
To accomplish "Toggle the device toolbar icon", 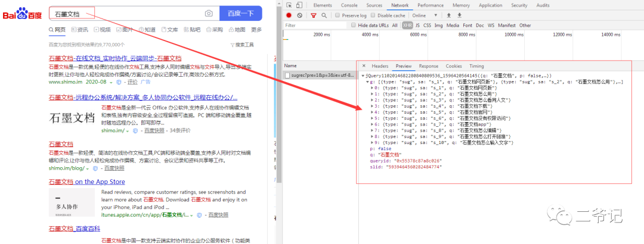I will tap(299, 5).
